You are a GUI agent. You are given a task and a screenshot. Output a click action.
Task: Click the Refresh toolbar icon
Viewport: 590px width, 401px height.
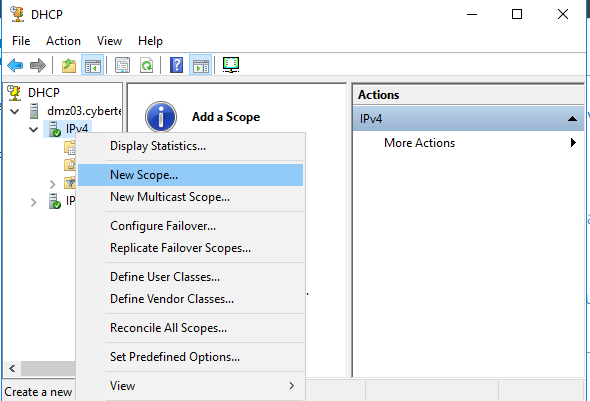tap(146, 65)
